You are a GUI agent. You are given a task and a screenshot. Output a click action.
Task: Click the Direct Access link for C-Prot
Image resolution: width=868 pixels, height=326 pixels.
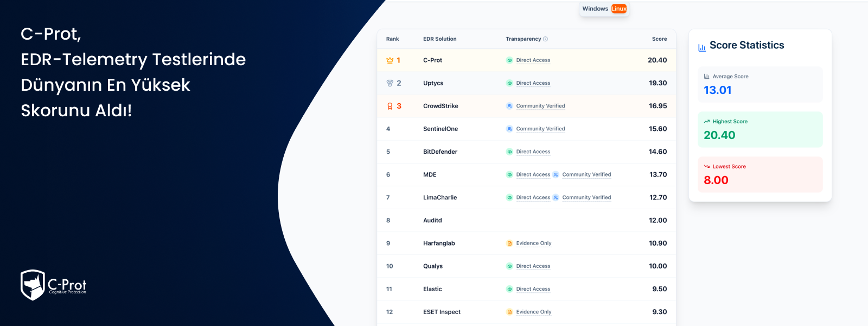point(533,60)
